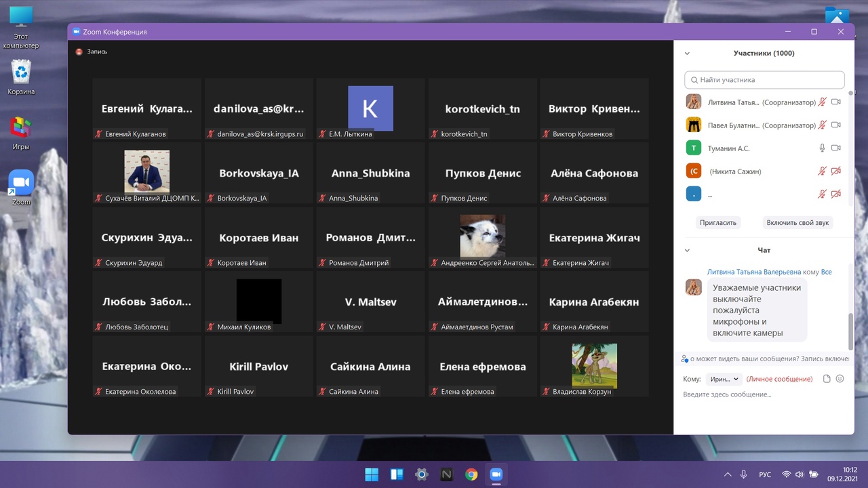Click Туманин А.С. video camera icon

pyautogui.click(x=835, y=148)
